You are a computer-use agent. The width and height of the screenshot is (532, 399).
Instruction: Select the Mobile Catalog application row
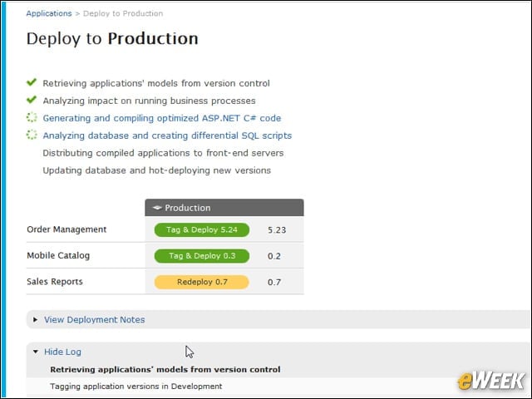pyautogui.click(x=165, y=255)
